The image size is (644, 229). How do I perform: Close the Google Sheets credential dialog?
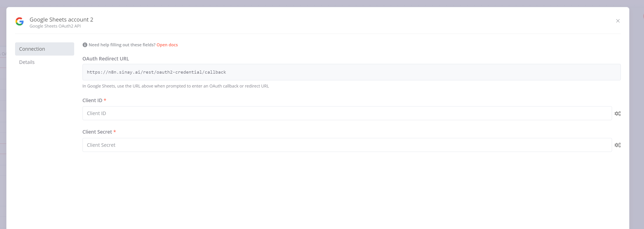[x=618, y=21]
